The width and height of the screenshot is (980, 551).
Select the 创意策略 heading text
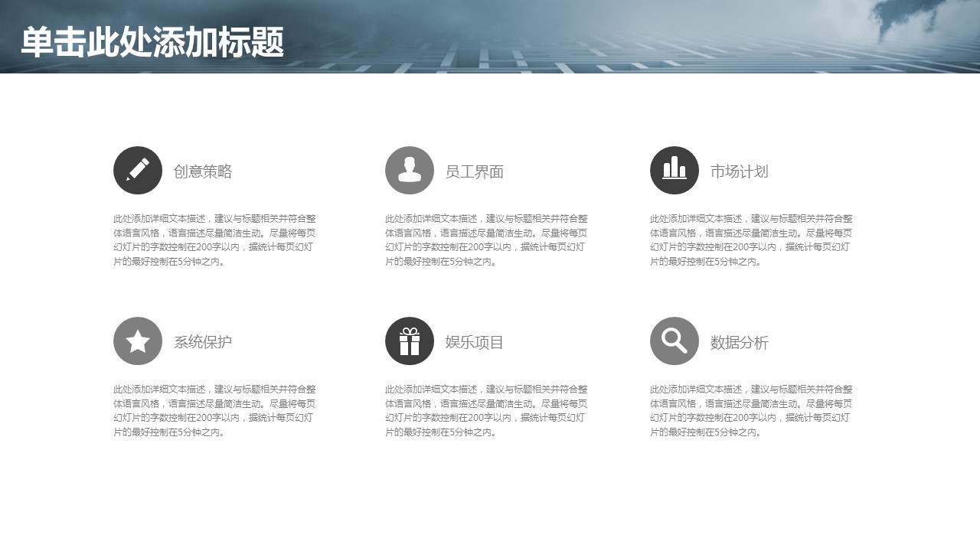tap(203, 171)
